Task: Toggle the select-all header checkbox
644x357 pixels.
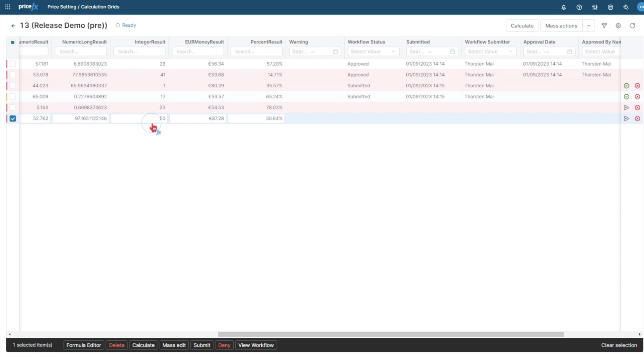Action: 13,42
